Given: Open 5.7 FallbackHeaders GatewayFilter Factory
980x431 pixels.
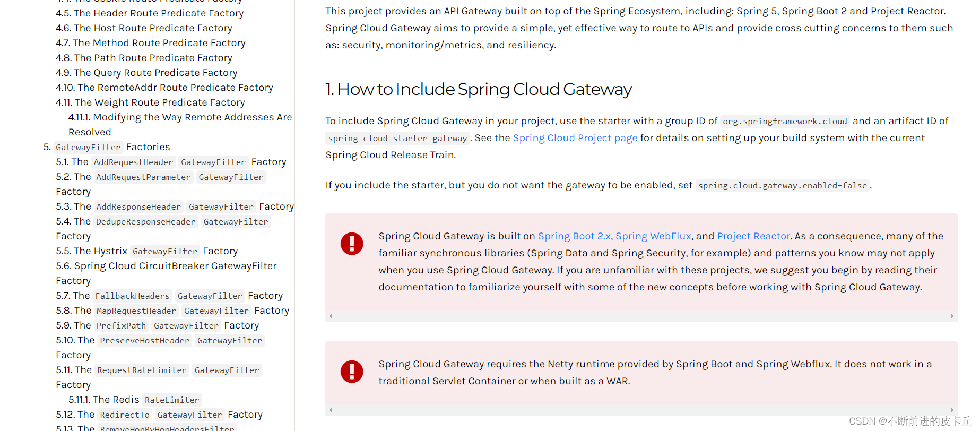Looking at the screenshot, I should 169,296.
